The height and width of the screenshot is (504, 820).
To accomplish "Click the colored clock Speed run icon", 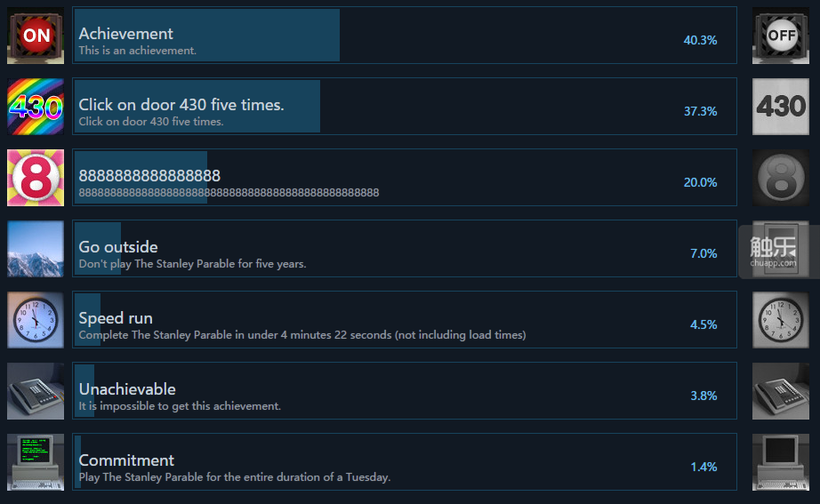I will [36, 320].
